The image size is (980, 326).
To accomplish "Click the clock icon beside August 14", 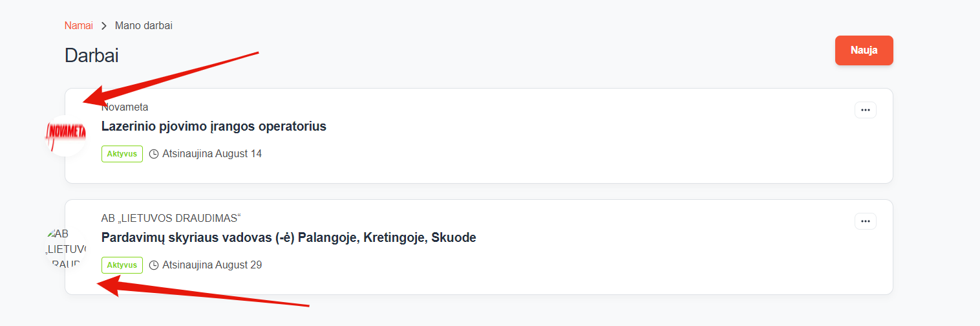I will 154,154.
